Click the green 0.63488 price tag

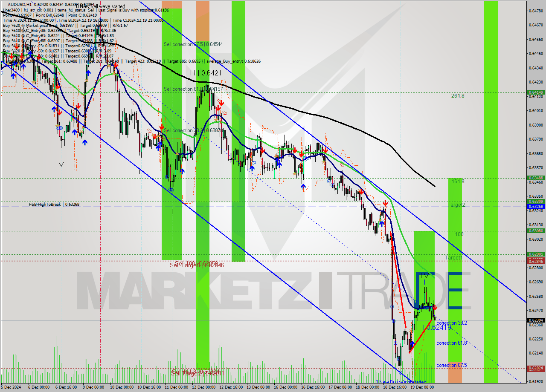click(x=536, y=178)
